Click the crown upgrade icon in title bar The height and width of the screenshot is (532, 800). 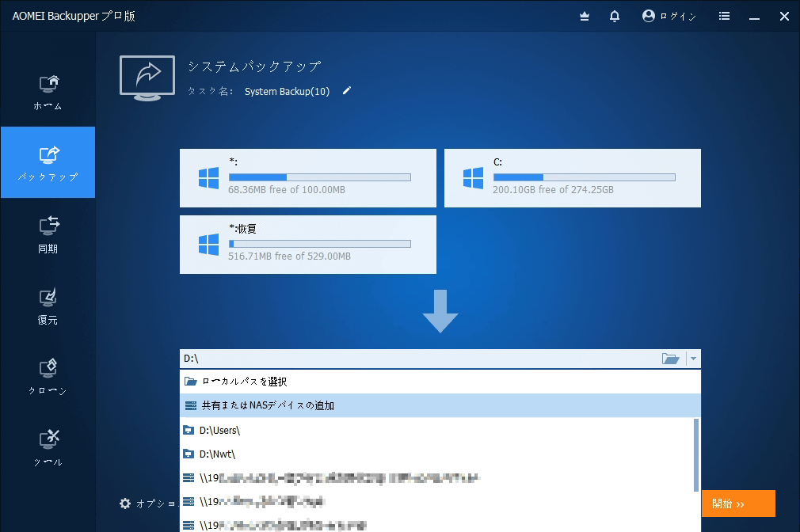[x=585, y=17]
